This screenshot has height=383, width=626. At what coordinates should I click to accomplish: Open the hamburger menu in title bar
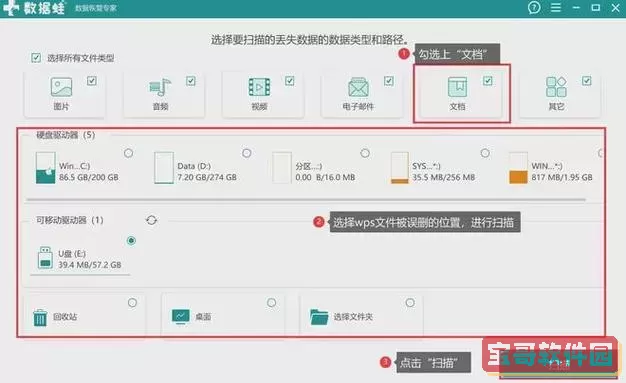556,7
